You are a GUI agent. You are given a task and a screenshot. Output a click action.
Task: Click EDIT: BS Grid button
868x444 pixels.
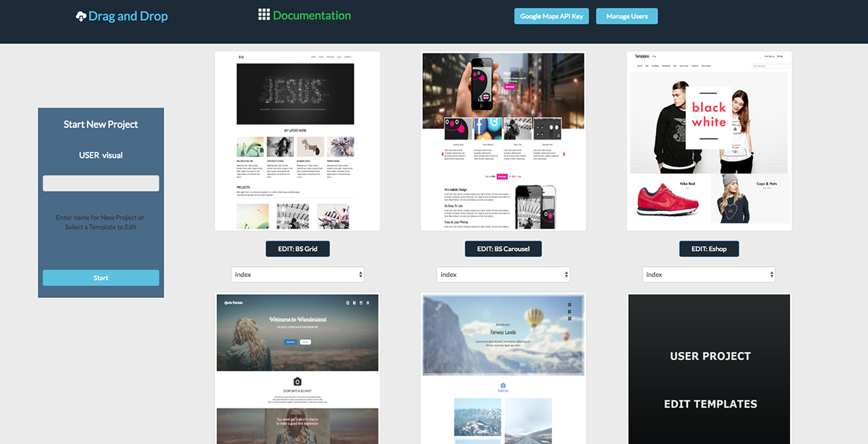pos(297,249)
